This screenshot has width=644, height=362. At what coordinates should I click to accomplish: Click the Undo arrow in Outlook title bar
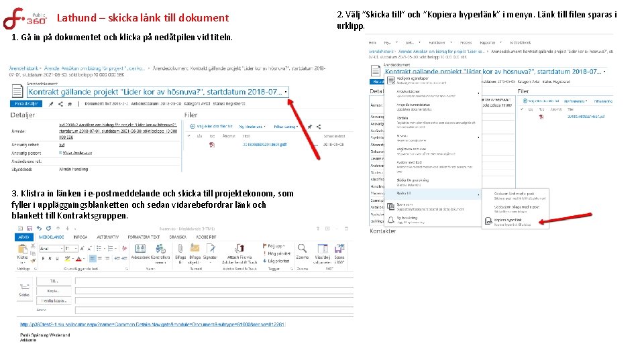coord(39,228)
